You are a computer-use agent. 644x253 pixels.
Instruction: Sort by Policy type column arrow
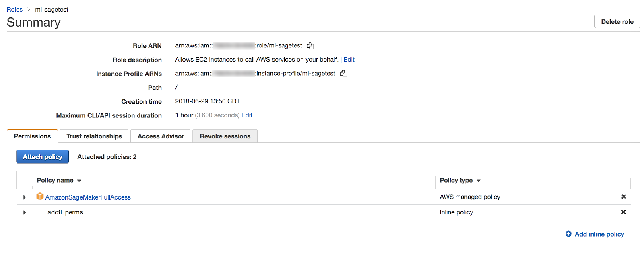[479, 181]
